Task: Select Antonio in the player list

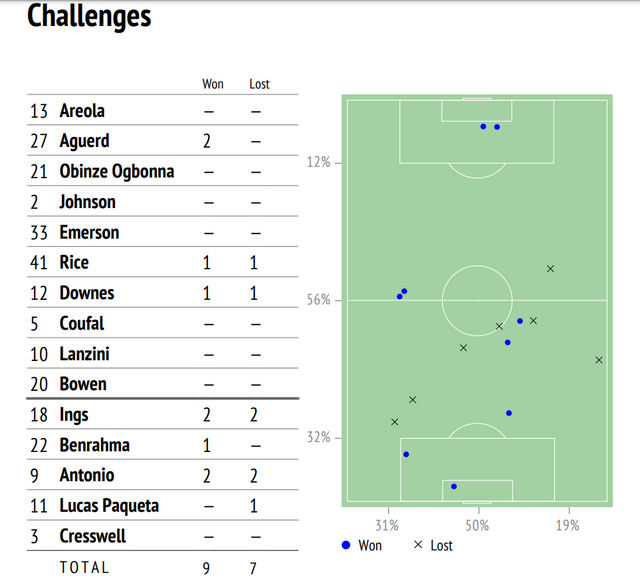Action: pos(87,475)
